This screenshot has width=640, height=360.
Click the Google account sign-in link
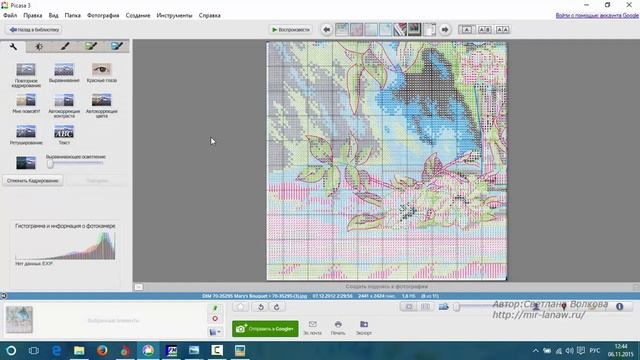tap(597, 16)
